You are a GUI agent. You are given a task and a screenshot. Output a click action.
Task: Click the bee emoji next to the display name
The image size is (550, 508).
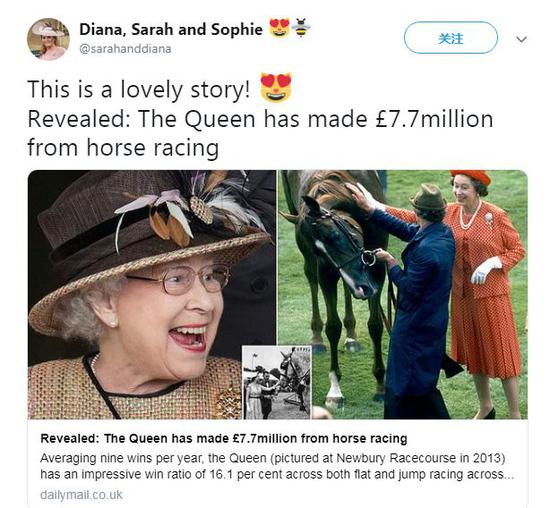click(x=301, y=27)
